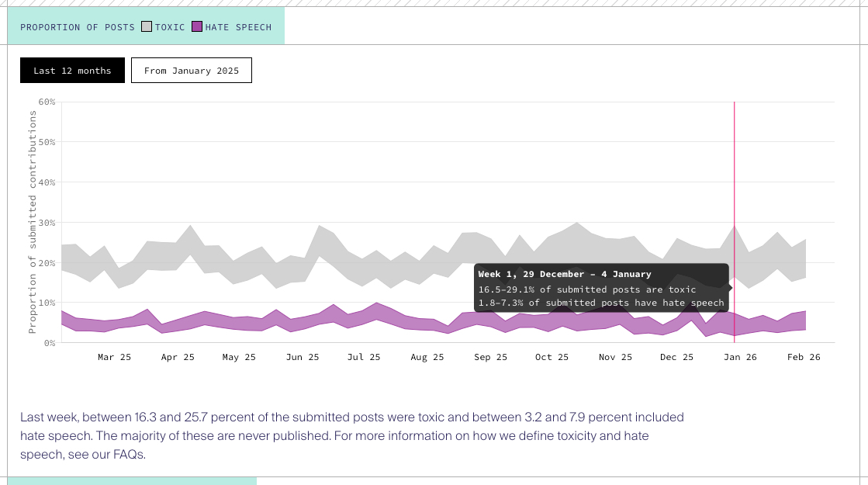Click the "TOXIC" legend label
The width and height of the screenshot is (868, 485).
[170, 27]
